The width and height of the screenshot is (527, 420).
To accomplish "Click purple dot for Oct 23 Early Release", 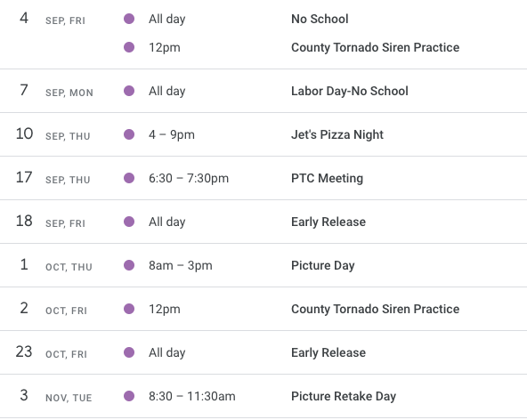I will tap(129, 352).
